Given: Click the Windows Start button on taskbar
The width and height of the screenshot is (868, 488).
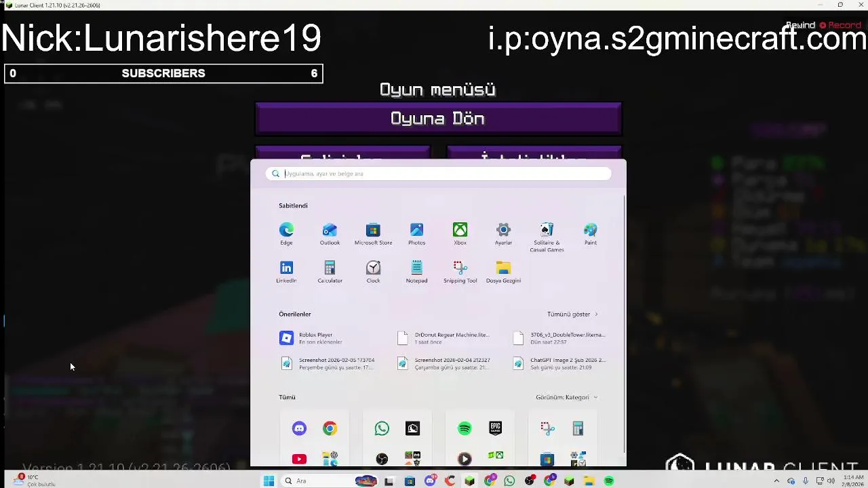Looking at the screenshot, I should coord(269,481).
